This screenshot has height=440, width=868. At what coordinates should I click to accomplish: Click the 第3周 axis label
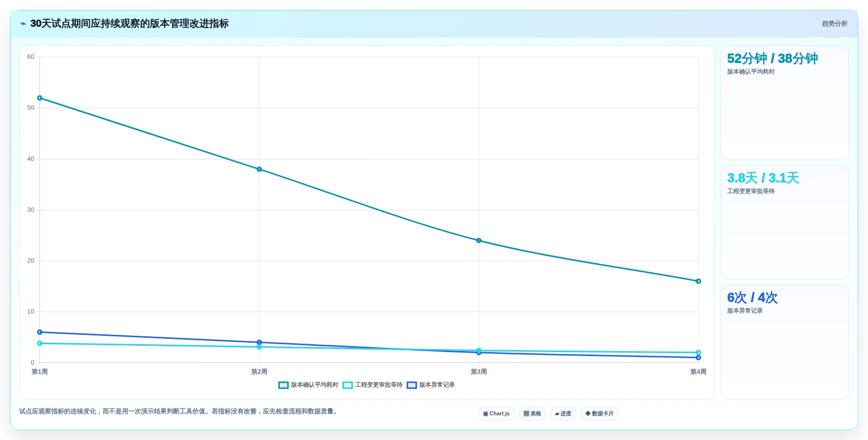click(x=479, y=372)
